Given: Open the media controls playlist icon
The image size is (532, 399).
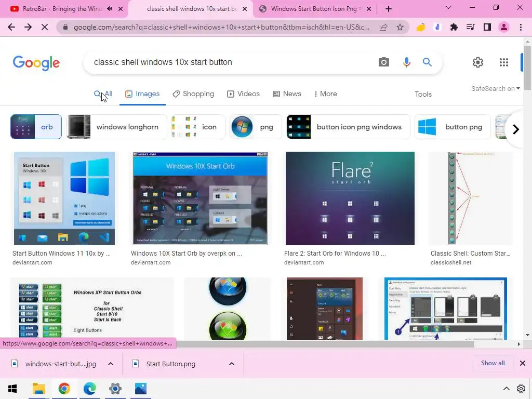Looking at the screenshot, I should click(x=470, y=27).
